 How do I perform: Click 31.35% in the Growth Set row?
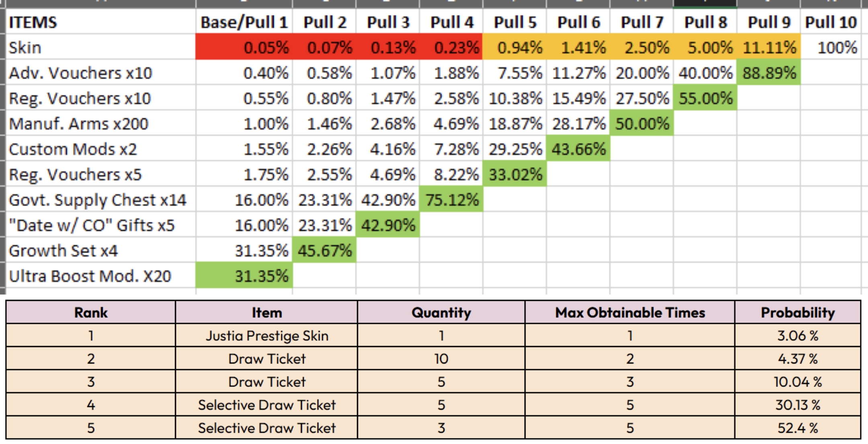point(244,250)
